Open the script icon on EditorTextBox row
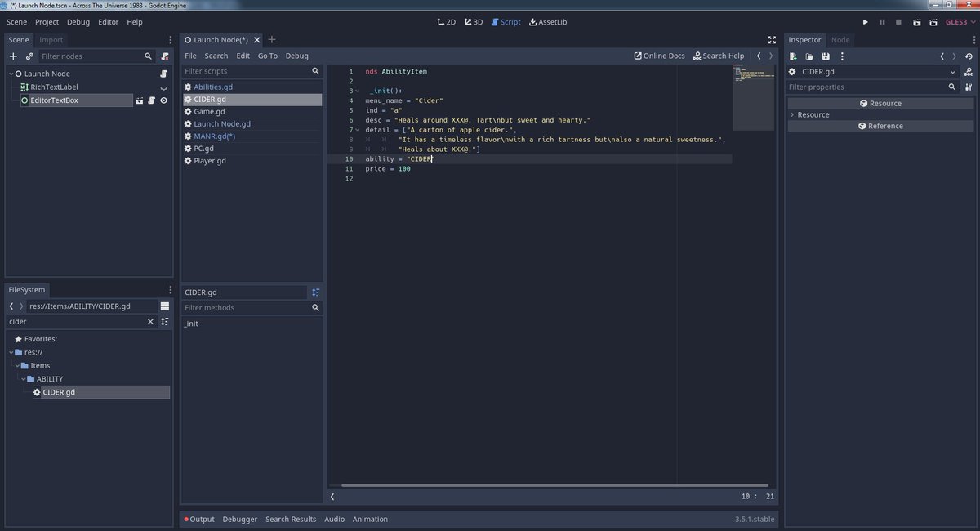980x531 pixels. [152, 100]
